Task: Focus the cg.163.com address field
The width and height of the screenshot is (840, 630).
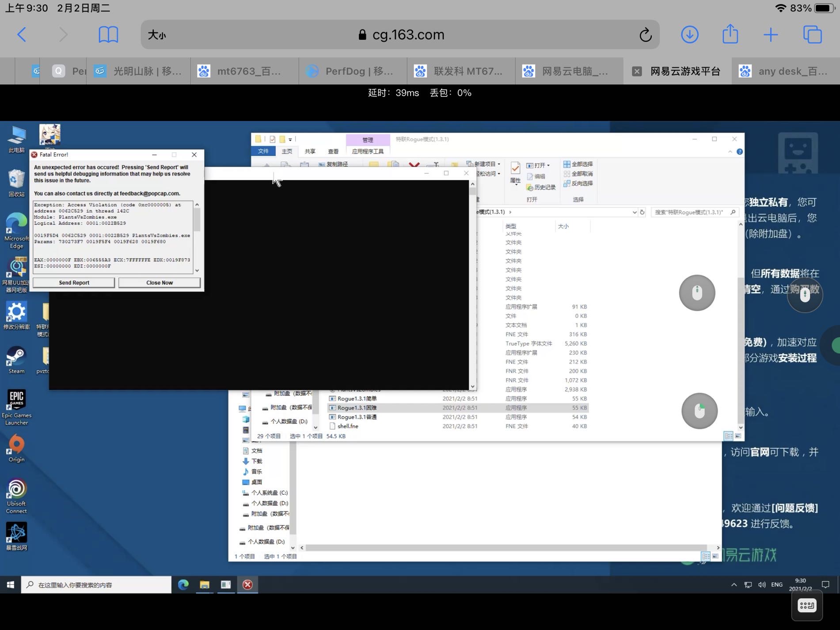Action: pos(400,34)
